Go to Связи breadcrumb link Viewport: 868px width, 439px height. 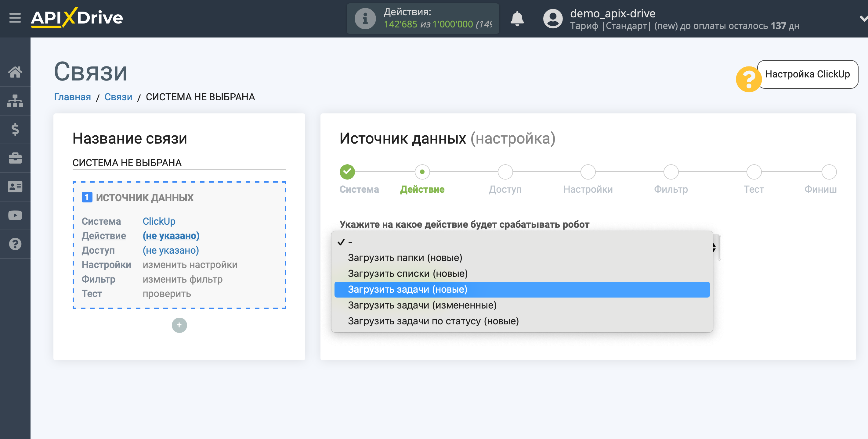click(118, 97)
